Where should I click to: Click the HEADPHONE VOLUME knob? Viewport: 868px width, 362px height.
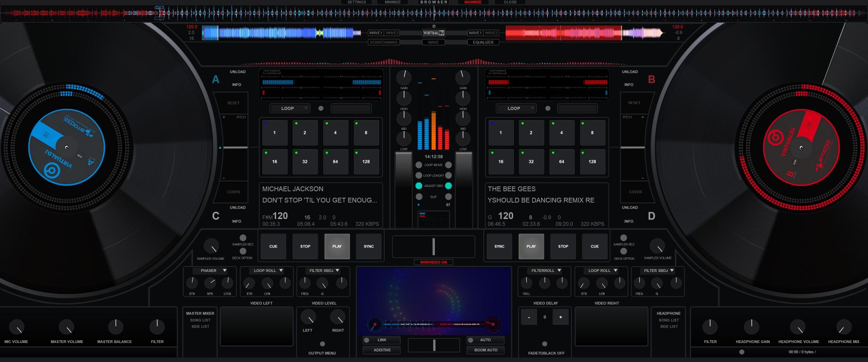[x=798, y=327]
